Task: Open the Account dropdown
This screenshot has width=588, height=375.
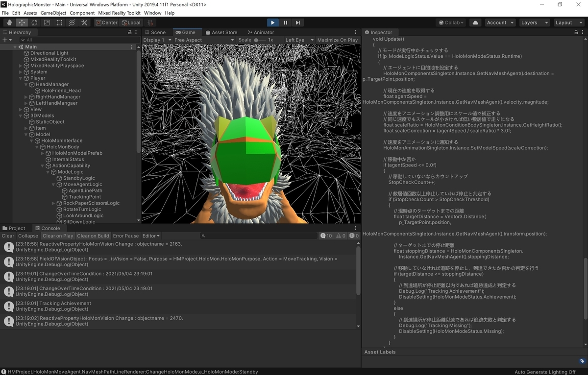Action: coord(500,23)
